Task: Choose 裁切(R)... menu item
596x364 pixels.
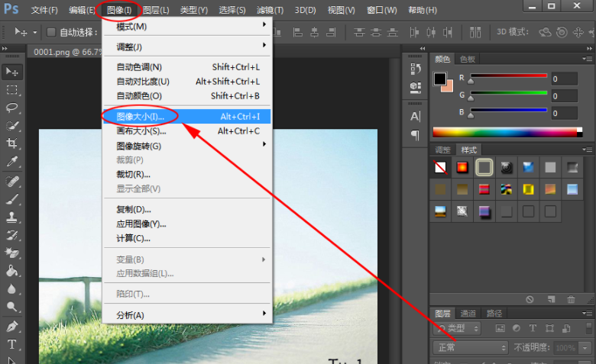Action: [x=187, y=174]
